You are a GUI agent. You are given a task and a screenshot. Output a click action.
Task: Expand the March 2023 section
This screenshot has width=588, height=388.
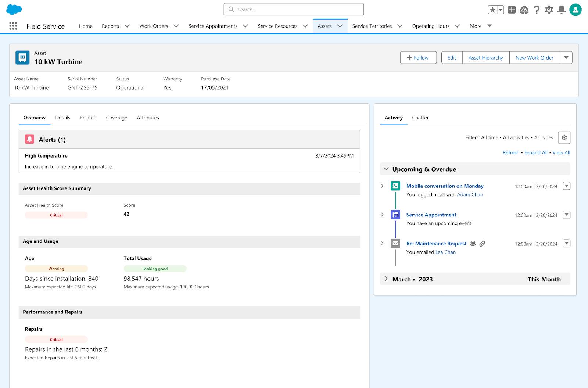coord(386,279)
